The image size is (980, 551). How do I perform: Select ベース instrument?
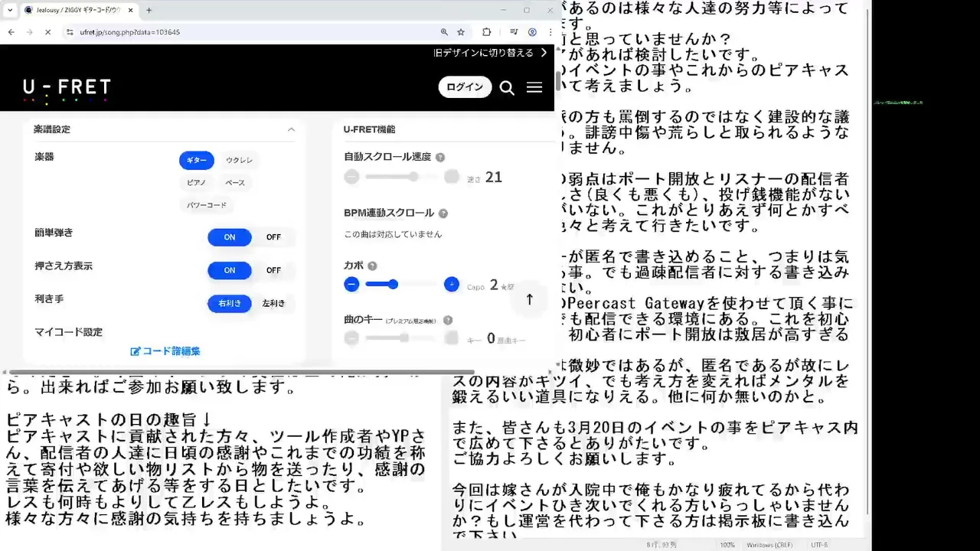click(x=235, y=182)
